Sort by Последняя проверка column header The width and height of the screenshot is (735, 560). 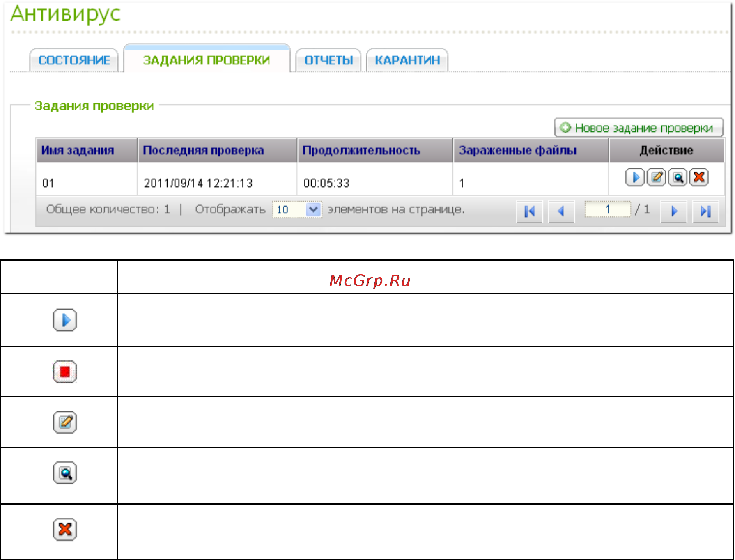pyautogui.click(x=217, y=150)
